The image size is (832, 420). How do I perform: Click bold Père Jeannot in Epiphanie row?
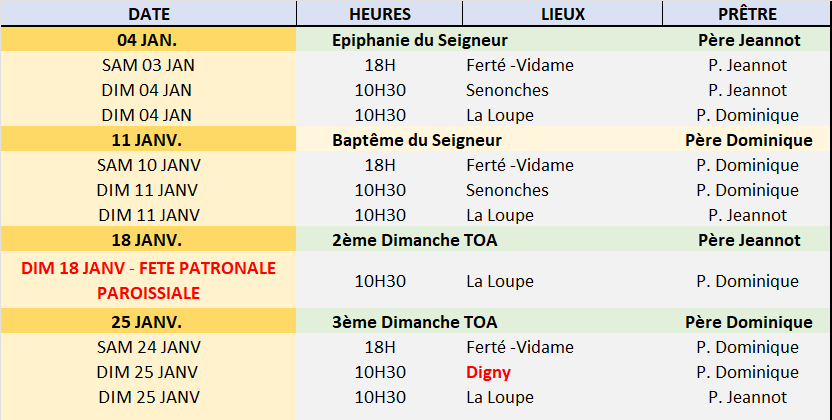(748, 40)
